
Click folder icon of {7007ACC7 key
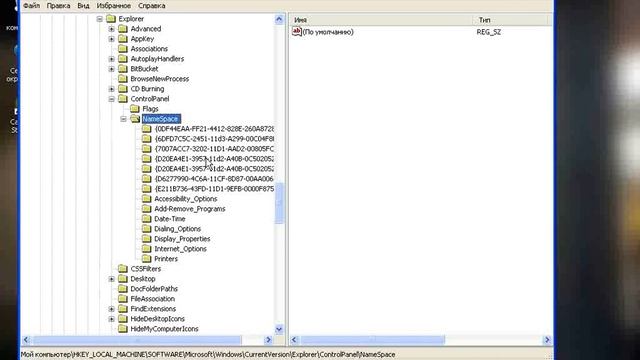click(x=147, y=149)
